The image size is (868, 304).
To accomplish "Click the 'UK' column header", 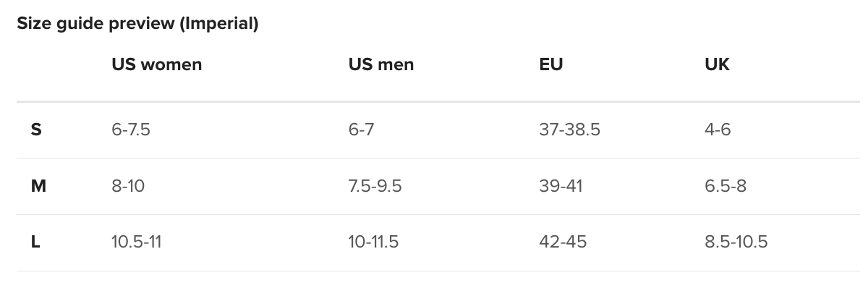I will pyautogui.click(x=717, y=64).
